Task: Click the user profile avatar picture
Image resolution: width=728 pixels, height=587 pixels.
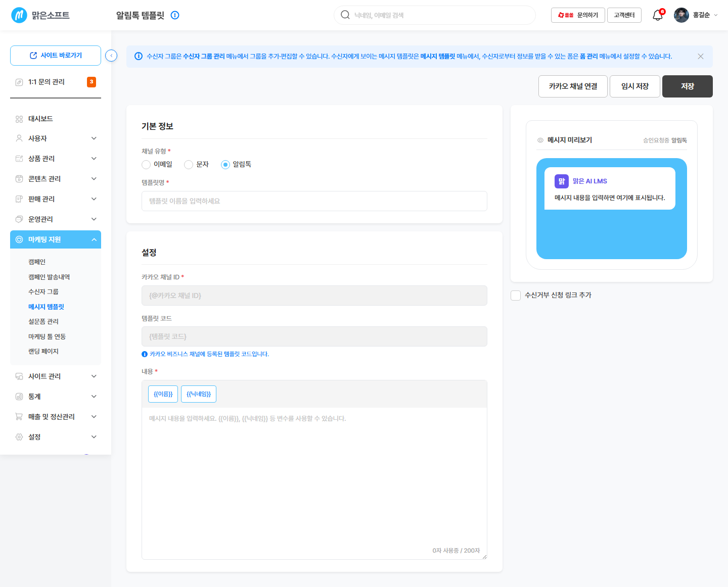Action: coord(681,15)
